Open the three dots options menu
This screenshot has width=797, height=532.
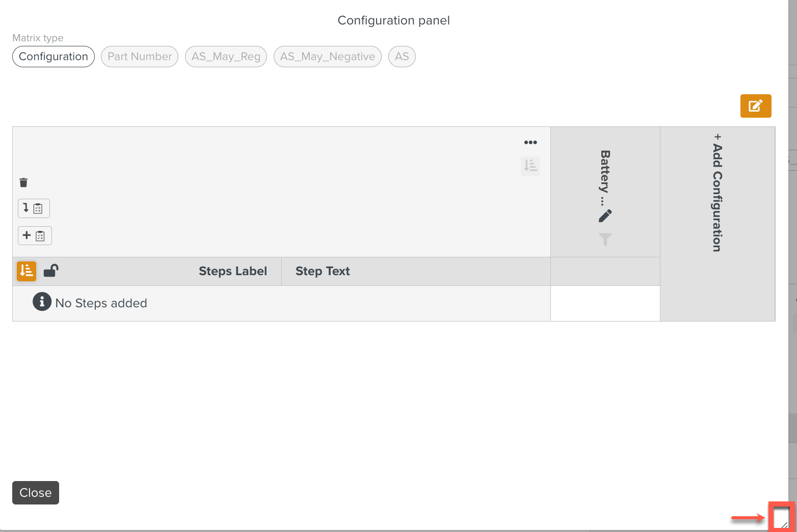coord(530,142)
